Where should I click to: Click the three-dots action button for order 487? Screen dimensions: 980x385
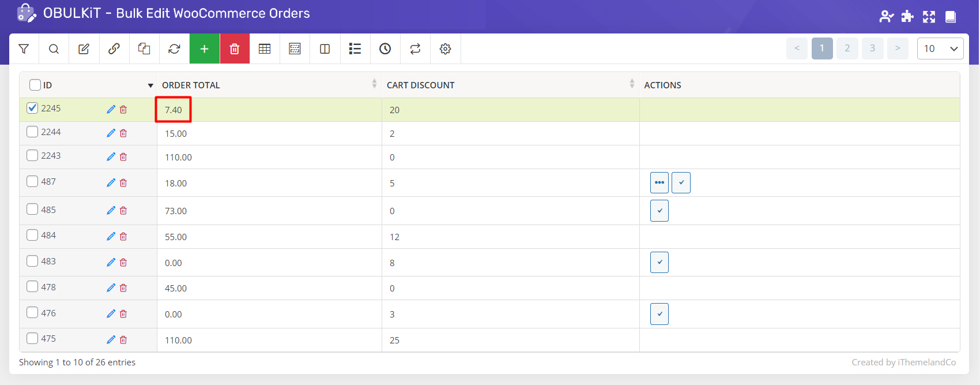(x=659, y=182)
